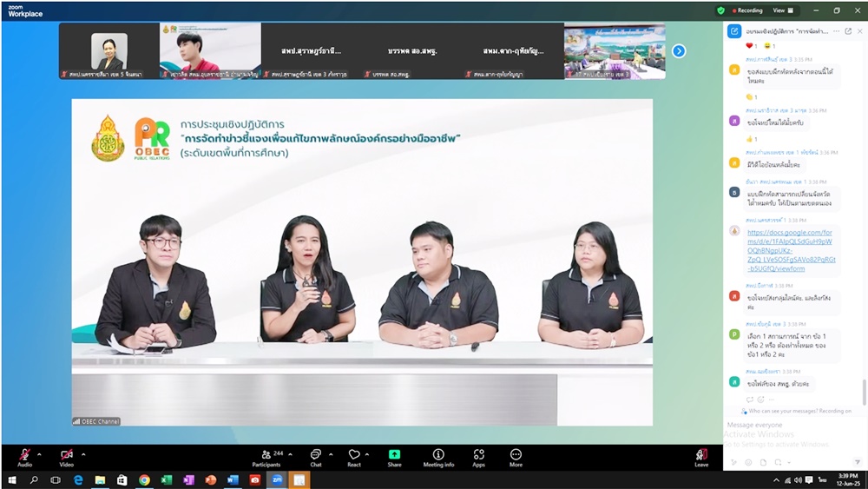Open the Google Docs form link in chat
This screenshot has height=489, width=868.
791,250
